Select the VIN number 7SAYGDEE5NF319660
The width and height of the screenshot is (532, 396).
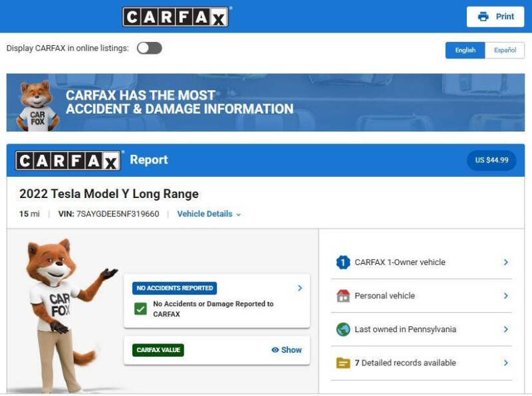[118, 214]
